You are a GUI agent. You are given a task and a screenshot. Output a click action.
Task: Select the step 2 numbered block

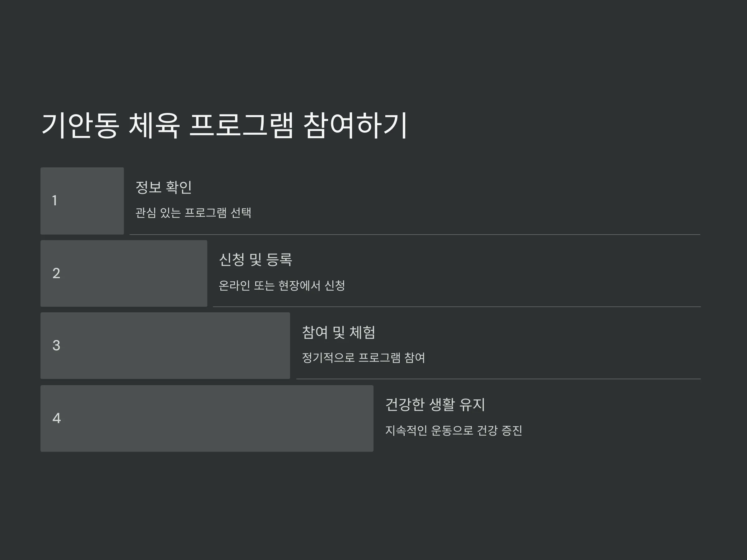pyautogui.click(x=124, y=273)
